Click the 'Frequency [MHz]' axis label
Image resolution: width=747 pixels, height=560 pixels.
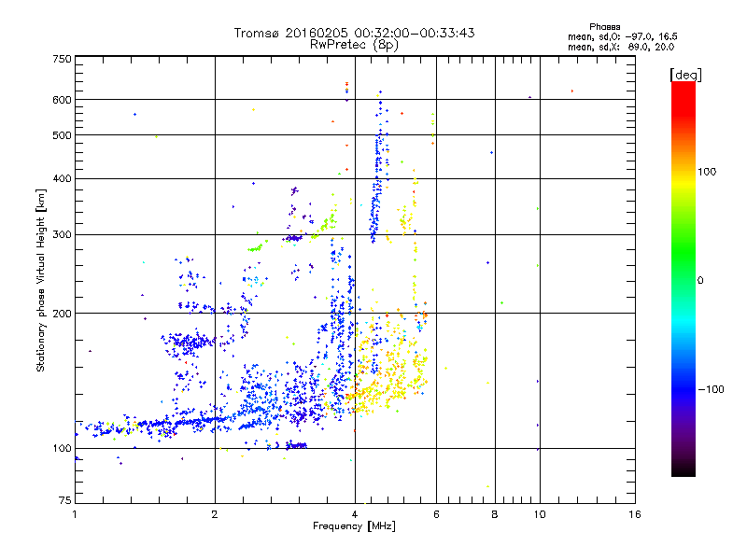(x=354, y=526)
